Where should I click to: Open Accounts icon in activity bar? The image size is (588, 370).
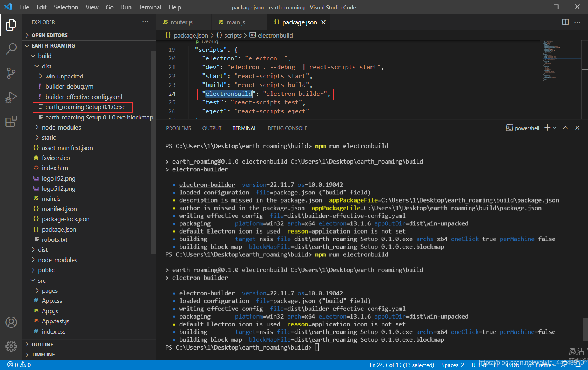[x=11, y=322]
